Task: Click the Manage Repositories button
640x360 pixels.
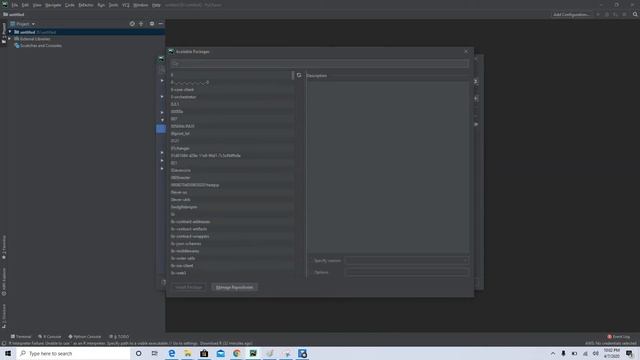Action: (234, 287)
